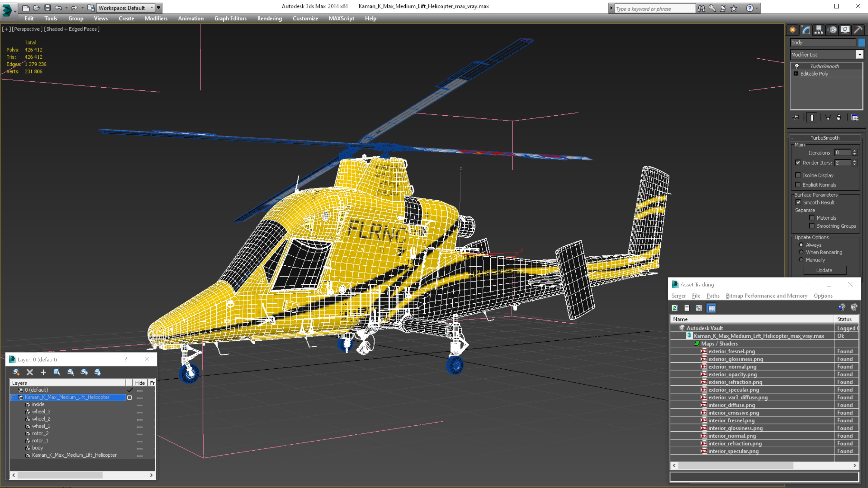Collapse the TurboSmooth rollout

(x=793, y=138)
